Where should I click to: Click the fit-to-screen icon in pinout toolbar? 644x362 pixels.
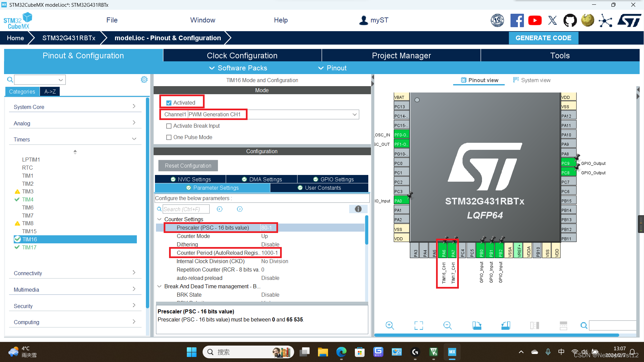tap(419, 326)
